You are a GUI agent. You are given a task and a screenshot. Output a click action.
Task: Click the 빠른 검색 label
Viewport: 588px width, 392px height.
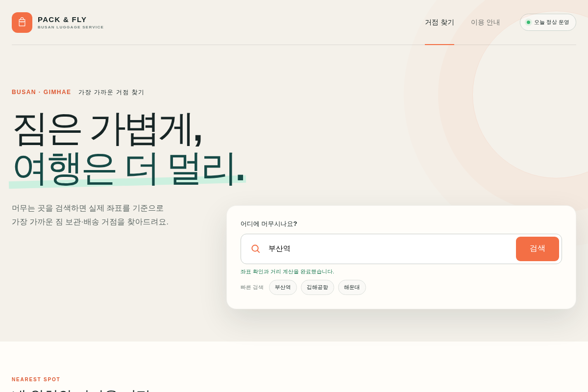point(252,288)
